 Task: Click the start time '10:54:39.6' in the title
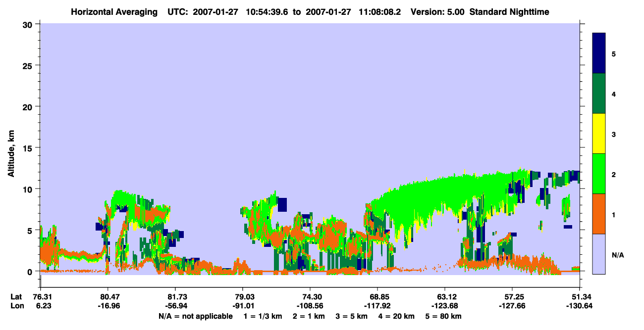point(268,11)
